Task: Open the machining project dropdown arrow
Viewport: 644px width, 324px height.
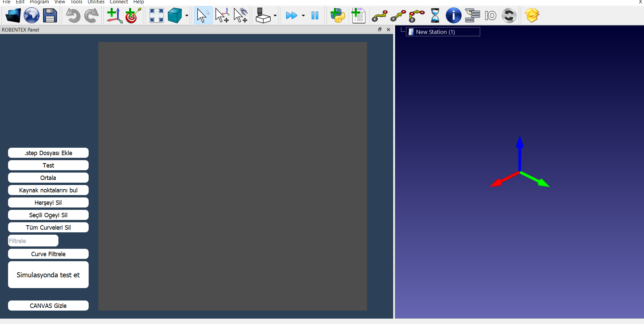Action: tap(275, 15)
